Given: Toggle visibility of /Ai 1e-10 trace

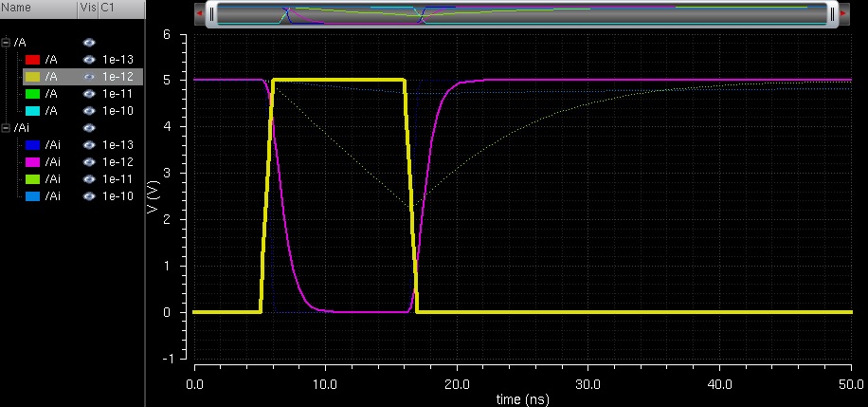Looking at the screenshot, I should tap(89, 196).
